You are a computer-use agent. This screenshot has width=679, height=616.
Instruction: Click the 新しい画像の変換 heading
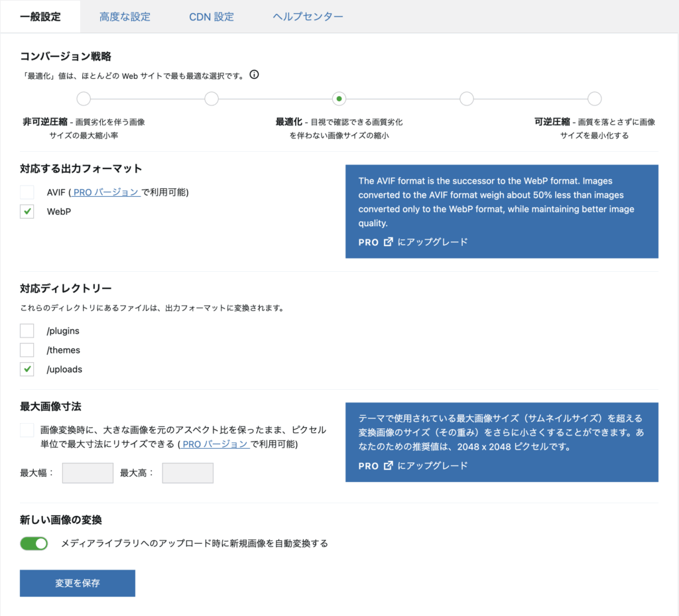point(60,520)
